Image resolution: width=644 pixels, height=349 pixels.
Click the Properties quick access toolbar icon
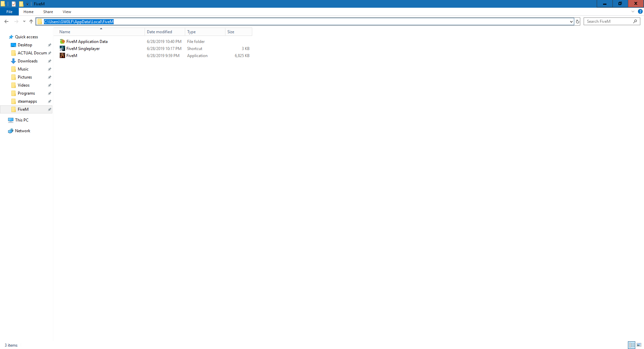click(x=14, y=4)
